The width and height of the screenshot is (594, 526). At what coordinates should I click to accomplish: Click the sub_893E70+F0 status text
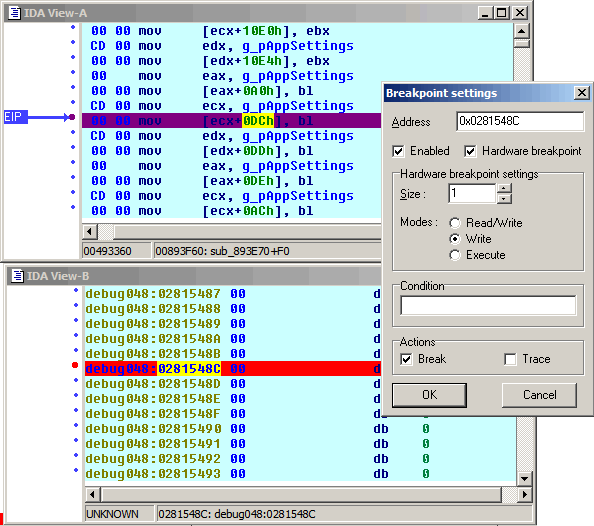tap(250, 251)
